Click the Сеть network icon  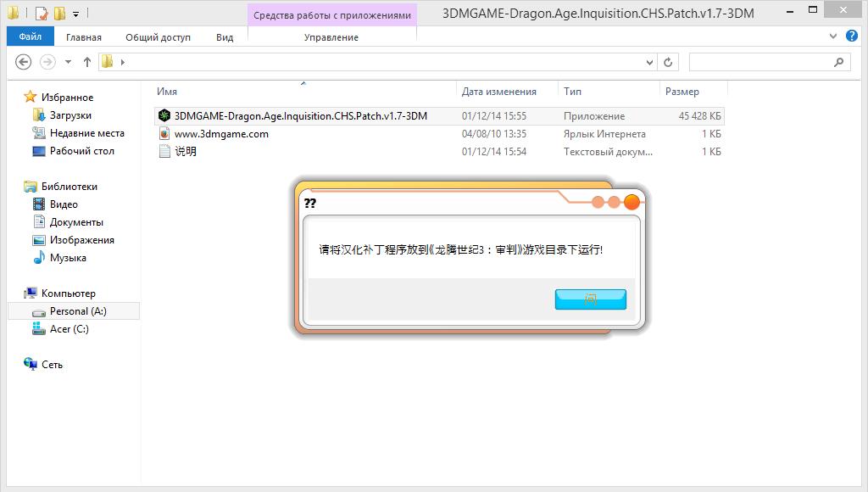click(x=30, y=364)
